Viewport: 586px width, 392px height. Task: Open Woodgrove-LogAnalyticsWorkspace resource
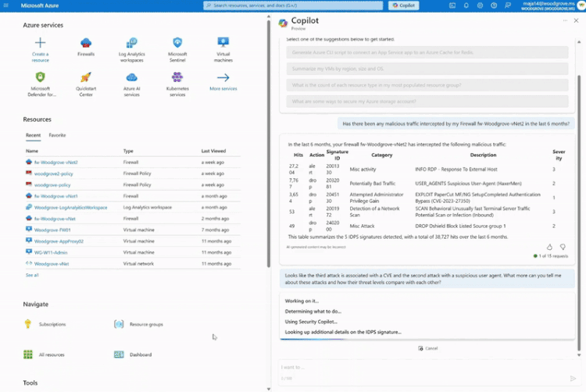(x=70, y=207)
